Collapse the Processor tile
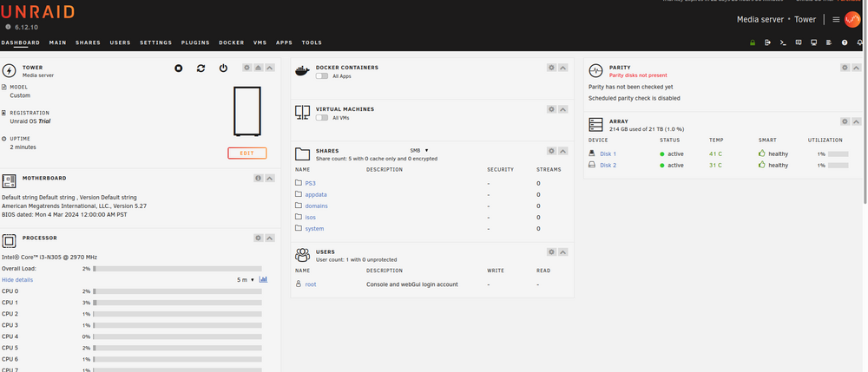This screenshot has height=372, width=868. point(270,238)
